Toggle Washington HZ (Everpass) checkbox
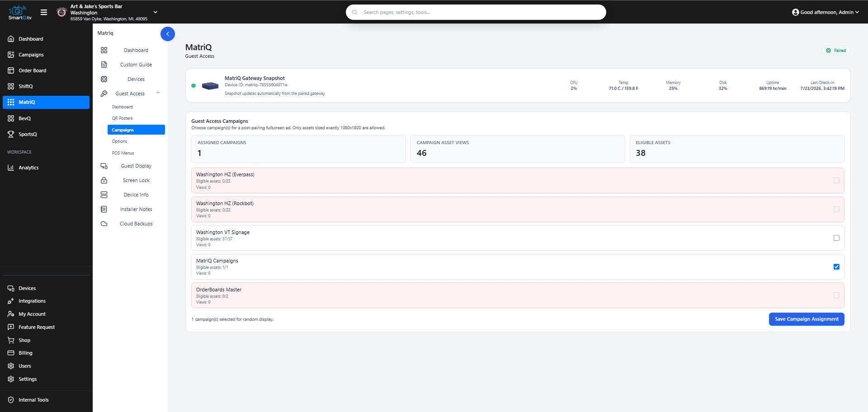The width and height of the screenshot is (868, 412). [836, 180]
